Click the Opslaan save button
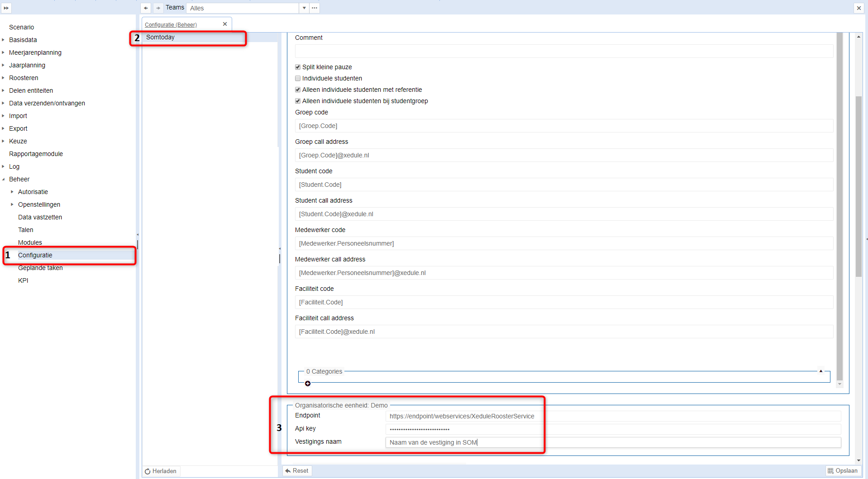The width and height of the screenshot is (868, 479). point(843,471)
